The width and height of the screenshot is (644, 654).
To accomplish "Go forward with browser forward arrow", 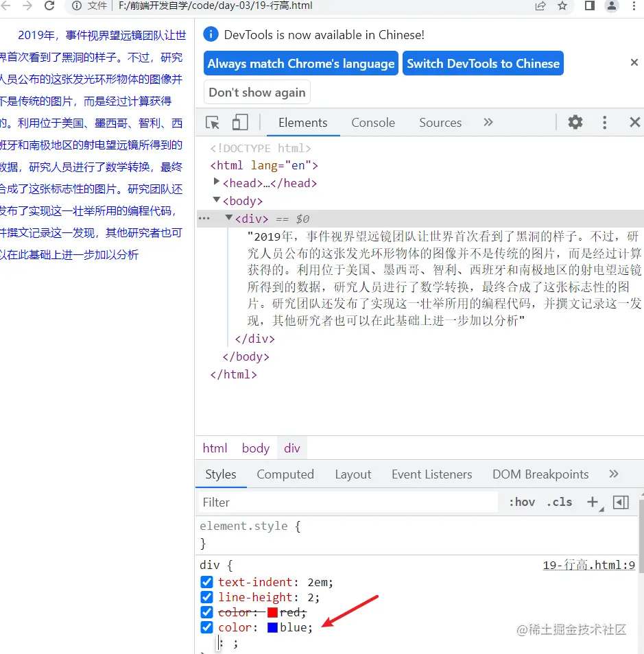I will [27, 6].
